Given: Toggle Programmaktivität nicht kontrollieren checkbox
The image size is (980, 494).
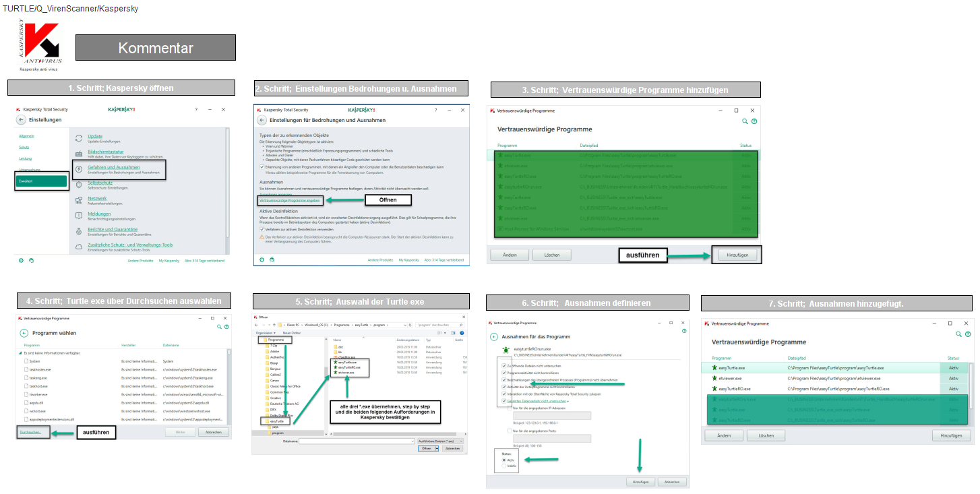Looking at the screenshot, I should pyautogui.click(x=503, y=373).
